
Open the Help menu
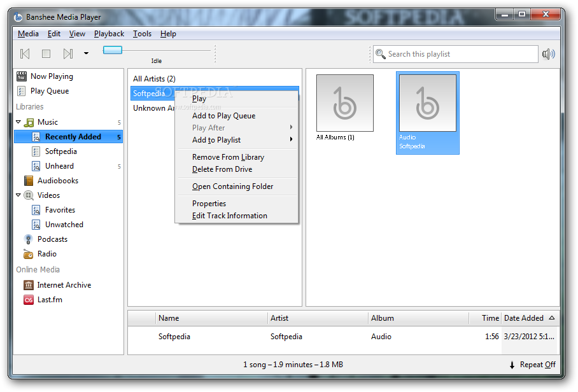click(x=168, y=34)
